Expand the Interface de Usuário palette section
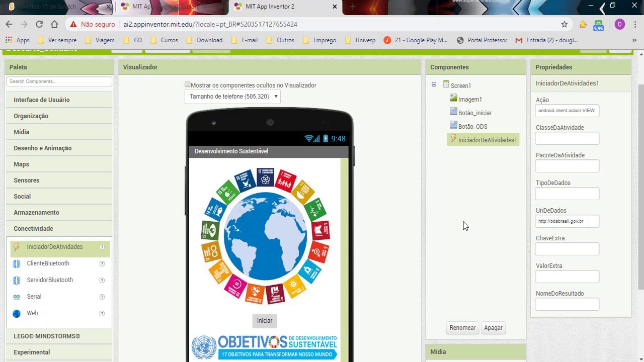644x362 pixels. click(59, 100)
